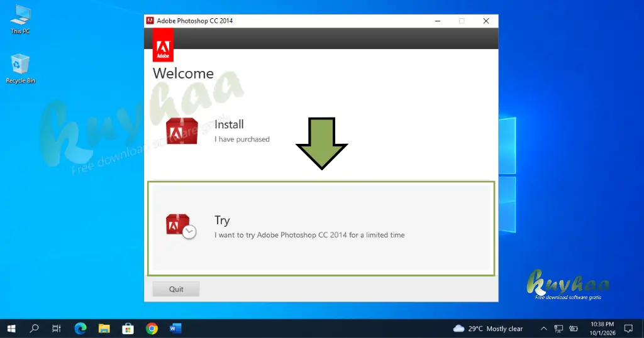The image size is (644, 338).
Task: Open taskbar Search
Action: pos(35,329)
